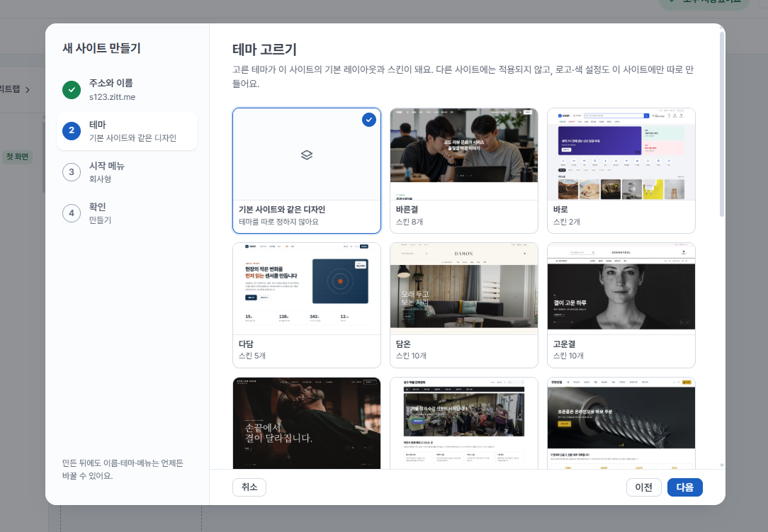Click the 취소 button
Image resolution: width=768 pixels, height=532 pixels.
pyautogui.click(x=249, y=487)
